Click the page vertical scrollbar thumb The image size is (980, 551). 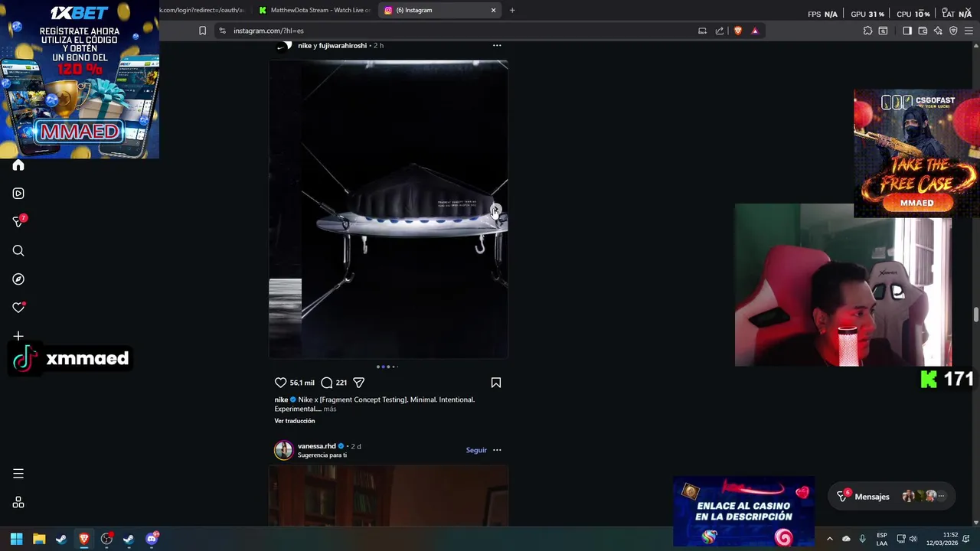976,315
